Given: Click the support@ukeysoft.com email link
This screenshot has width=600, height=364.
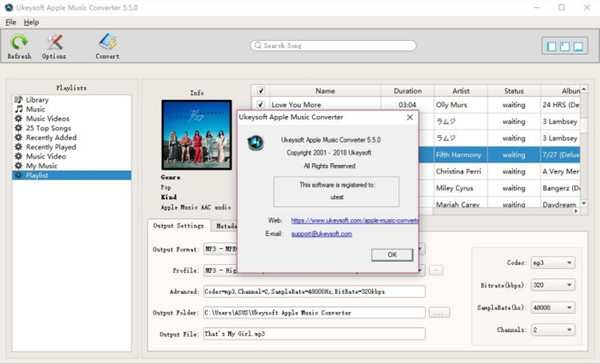Looking at the screenshot, I should 321,234.
